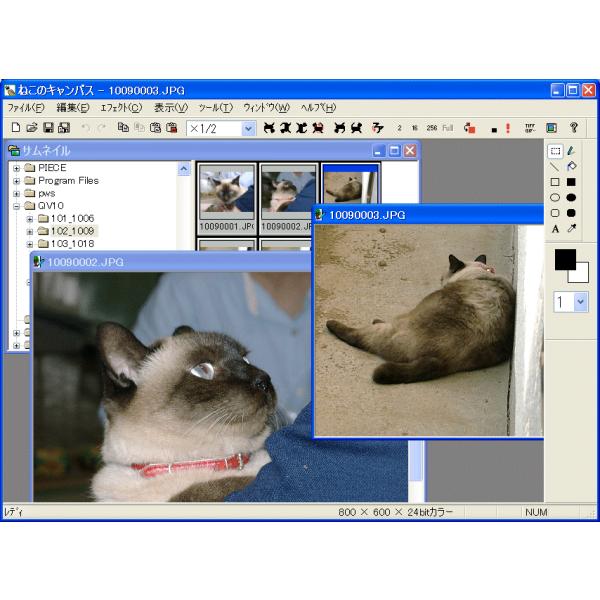This screenshot has width=600, height=600.
Task: Activate the eyedropper color picker tool
Action: pyautogui.click(x=571, y=228)
